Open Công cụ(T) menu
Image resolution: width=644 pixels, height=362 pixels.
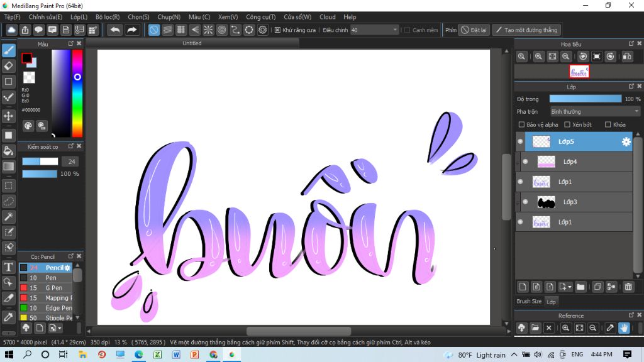(261, 17)
